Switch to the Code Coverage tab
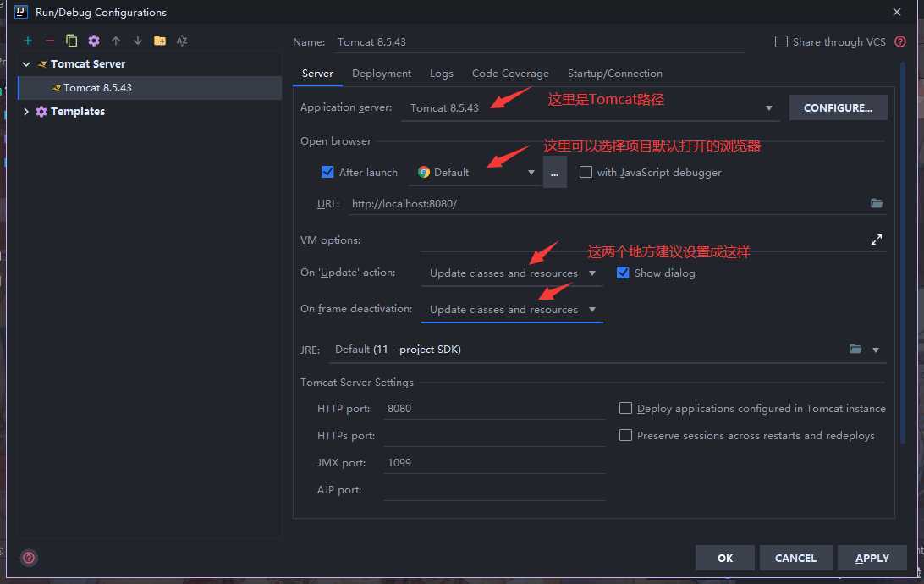 [510, 74]
